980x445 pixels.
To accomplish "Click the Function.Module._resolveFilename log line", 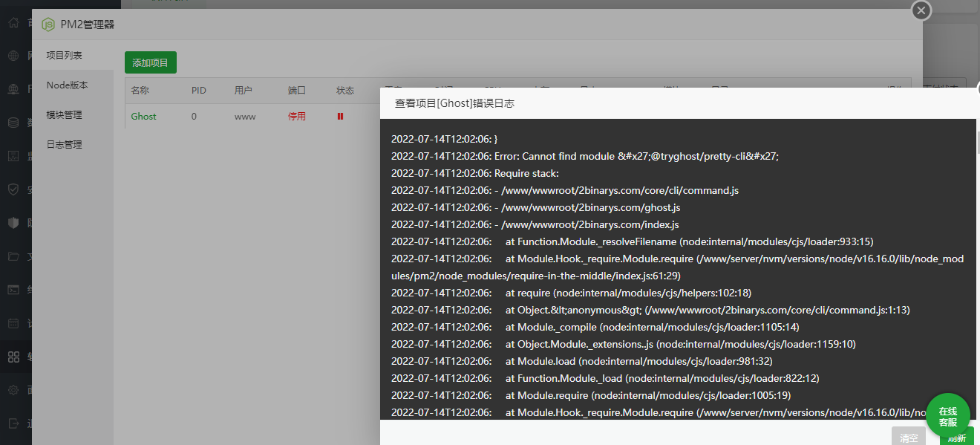I will [x=633, y=241].
